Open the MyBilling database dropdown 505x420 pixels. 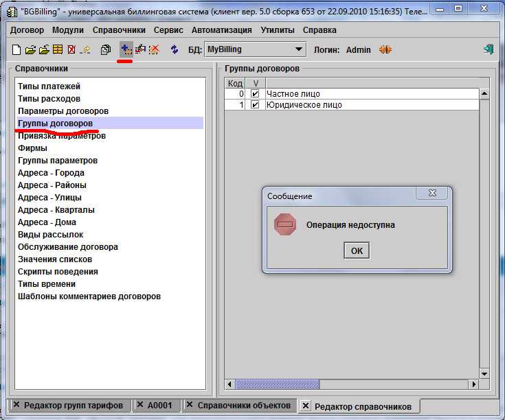point(256,49)
